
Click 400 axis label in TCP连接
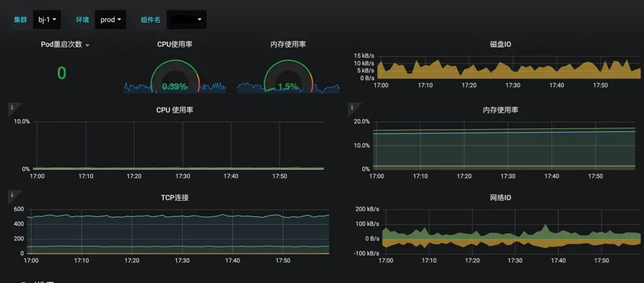19,224
